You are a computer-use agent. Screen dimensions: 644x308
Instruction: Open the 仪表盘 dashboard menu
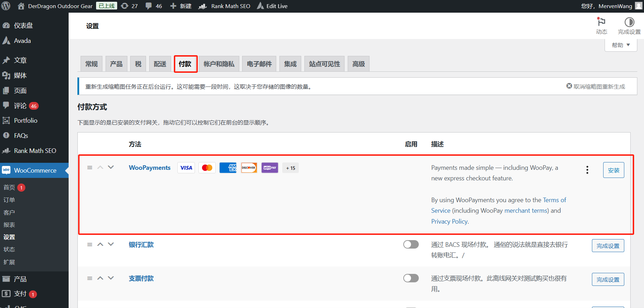(34, 25)
